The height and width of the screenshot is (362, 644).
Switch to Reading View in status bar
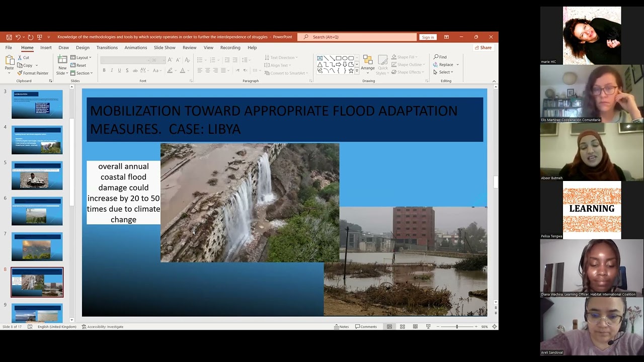click(415, 327)
